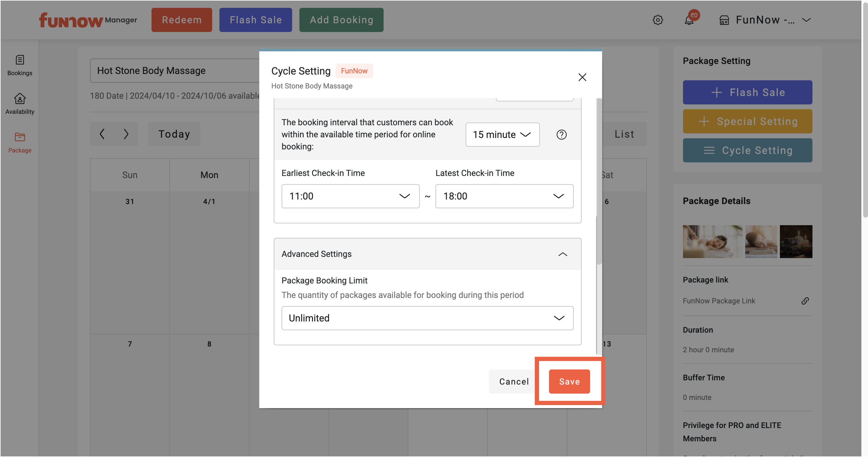The image size is (868, 457).
Task: Select calendar date 7
Action: (x=129, y=344)
